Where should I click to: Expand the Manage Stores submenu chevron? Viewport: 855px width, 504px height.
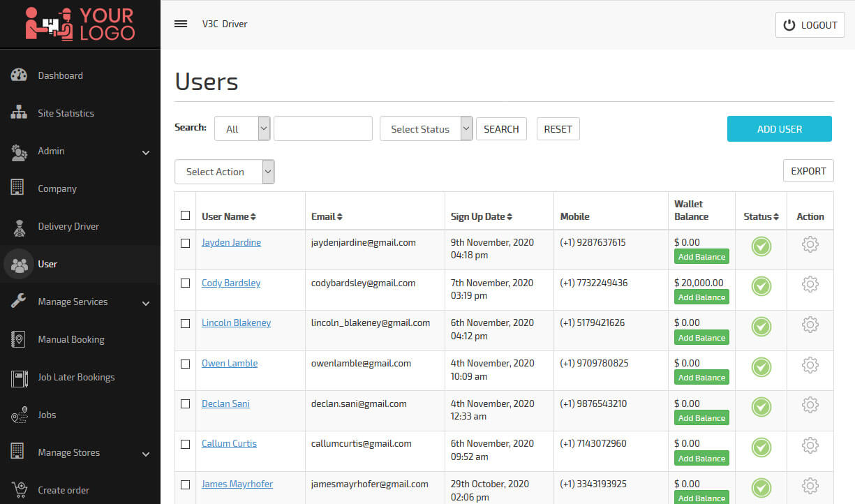pyautogui.click(x=146, y=454)
